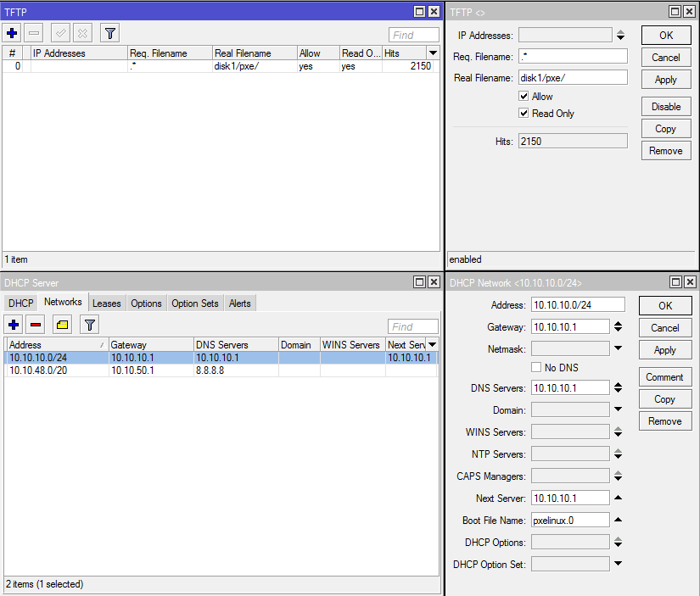Click the Find box in the DHCP Server window
Image resolution: width=700 pixels, height=596 pixels.
pyautogui.click(x=413, y=326)
